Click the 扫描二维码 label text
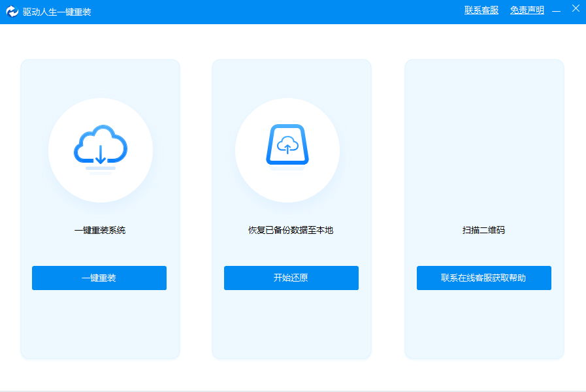 tap(483, 230)
